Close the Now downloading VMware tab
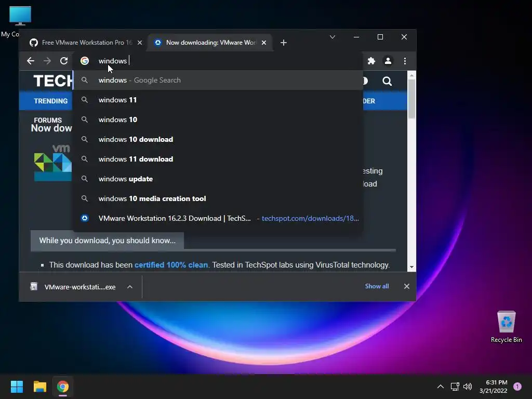532x399 pixels. pyautogui.click(x=264, y=43)
